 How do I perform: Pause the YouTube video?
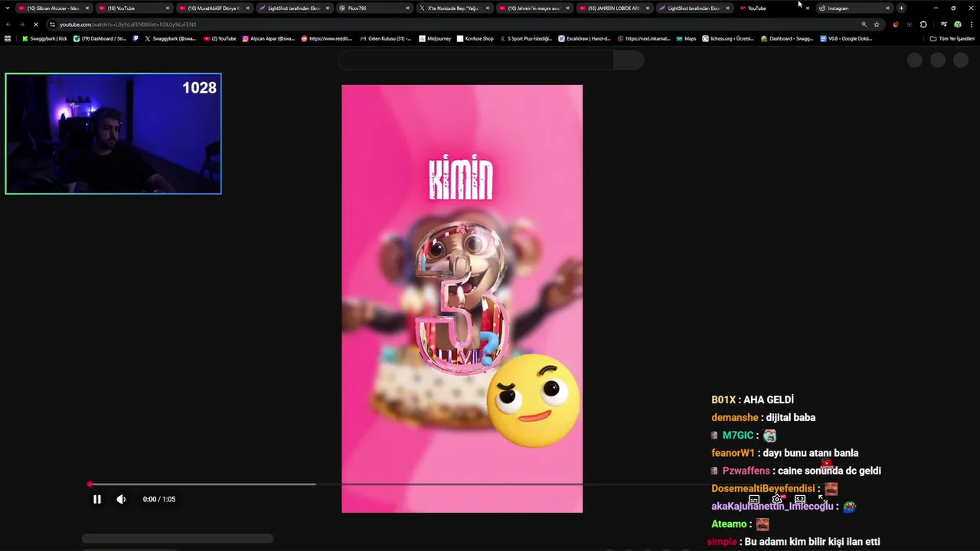pyautogui.click(x=97, y=499)
